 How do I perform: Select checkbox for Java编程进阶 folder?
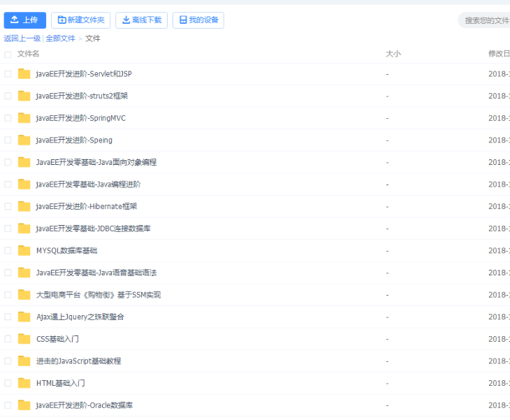pyautogui.click(x=8, y=184)
